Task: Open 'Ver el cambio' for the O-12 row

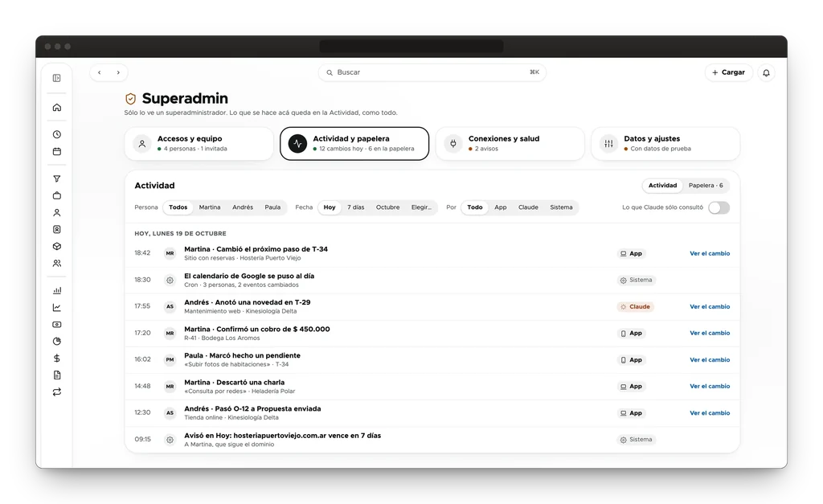Action: (710, 413)
